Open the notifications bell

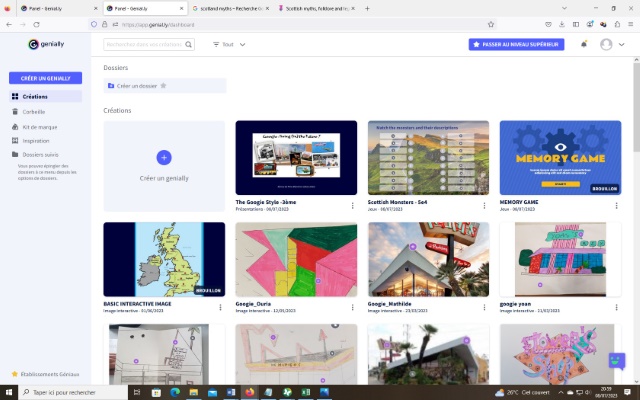click(584, 44)
